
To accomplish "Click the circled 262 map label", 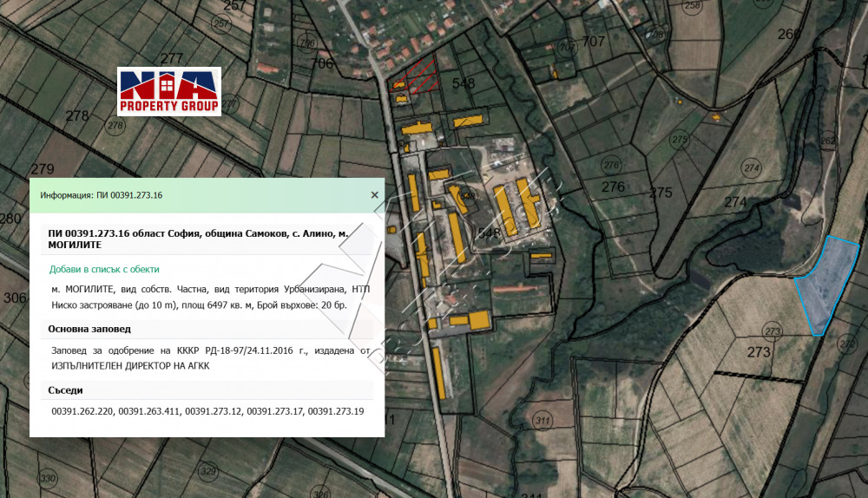I will coord(828,140).
